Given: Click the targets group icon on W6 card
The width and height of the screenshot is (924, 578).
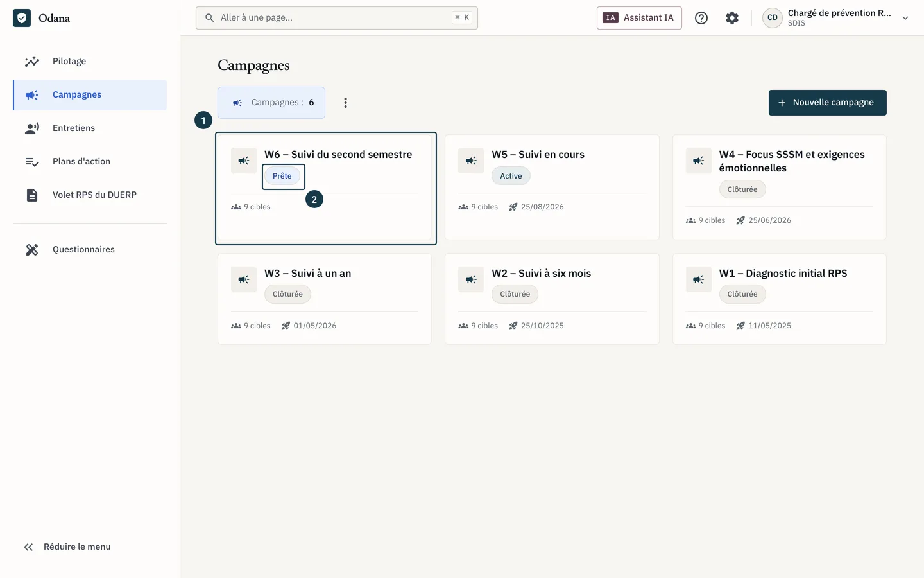Looking at the screenshot, I should 236,207.
